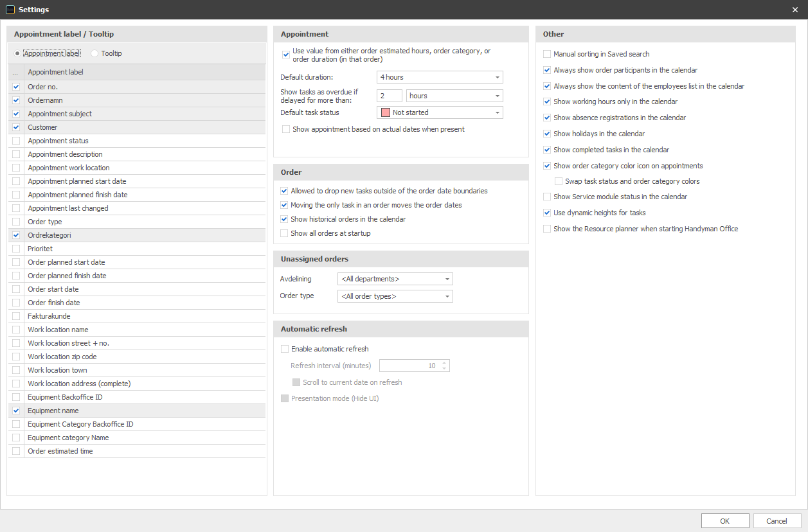Image resolution: width=808 pixels, height=532 pixels.
Task: Toggle Show order category color icon
Action: [547, 166]
